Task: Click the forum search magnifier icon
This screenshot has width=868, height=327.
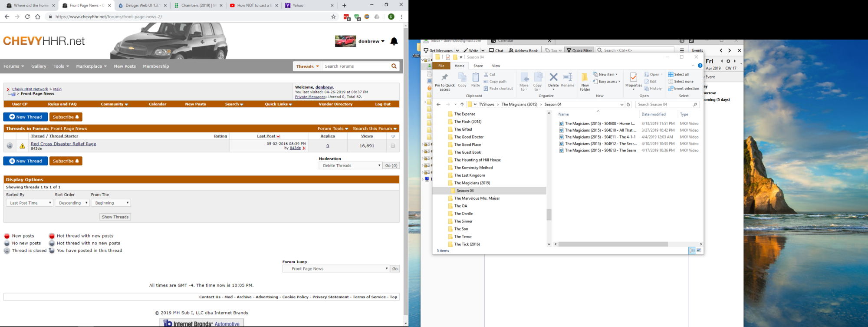Action: pos(394,66)
